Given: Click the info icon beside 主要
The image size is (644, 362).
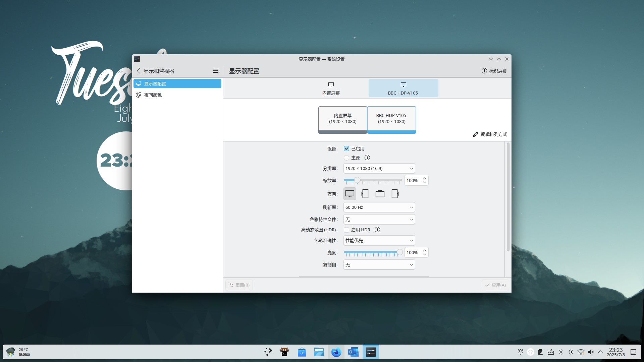Looking at the screenshot, I should tap(367, 158).
